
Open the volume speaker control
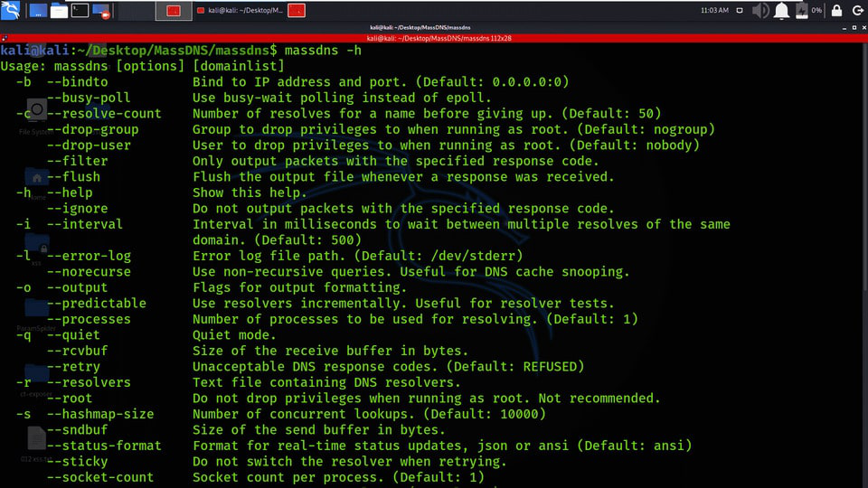760,11
